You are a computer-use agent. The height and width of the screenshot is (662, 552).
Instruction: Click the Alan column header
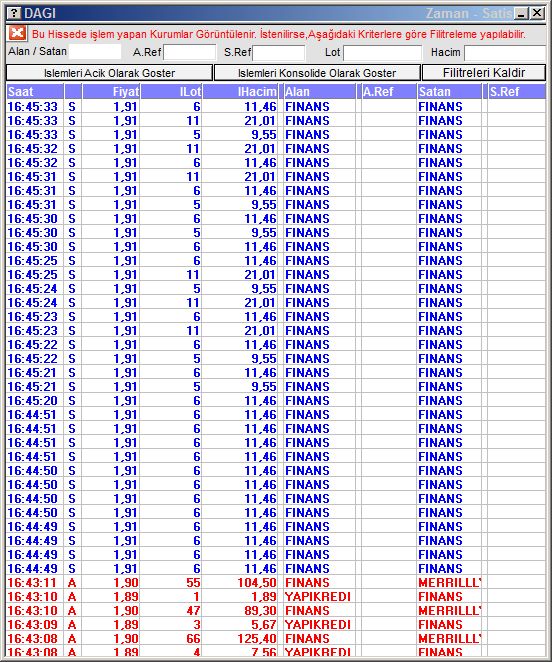pos(320,92)
